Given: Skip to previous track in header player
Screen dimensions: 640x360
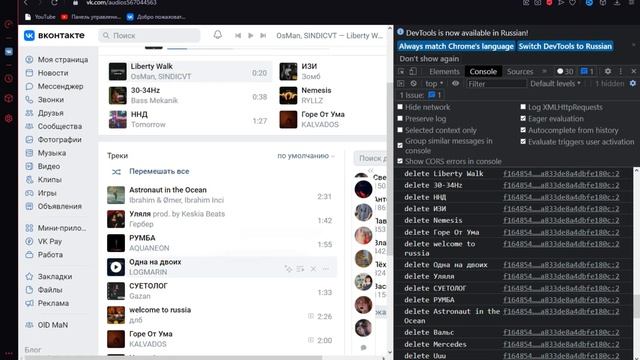Looking at the screenshot, I should 238,36.
